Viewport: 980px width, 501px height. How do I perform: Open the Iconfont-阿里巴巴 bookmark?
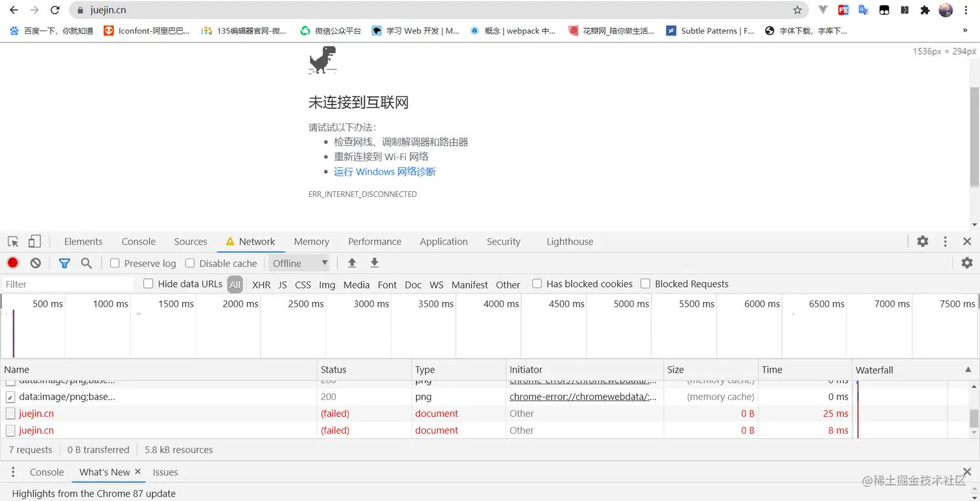[x=146, y=30]
